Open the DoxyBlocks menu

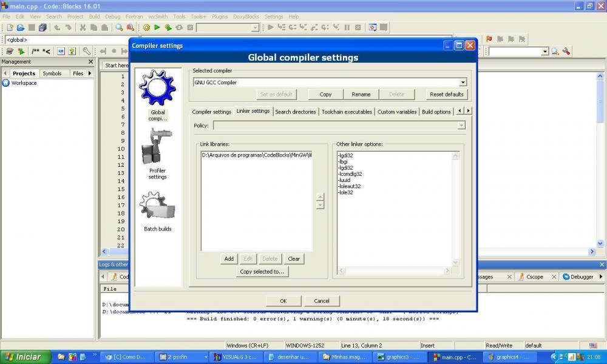(x=246, y=16)
